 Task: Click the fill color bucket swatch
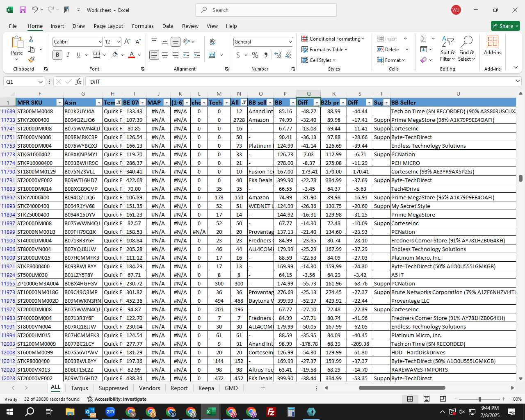(115, 55)
